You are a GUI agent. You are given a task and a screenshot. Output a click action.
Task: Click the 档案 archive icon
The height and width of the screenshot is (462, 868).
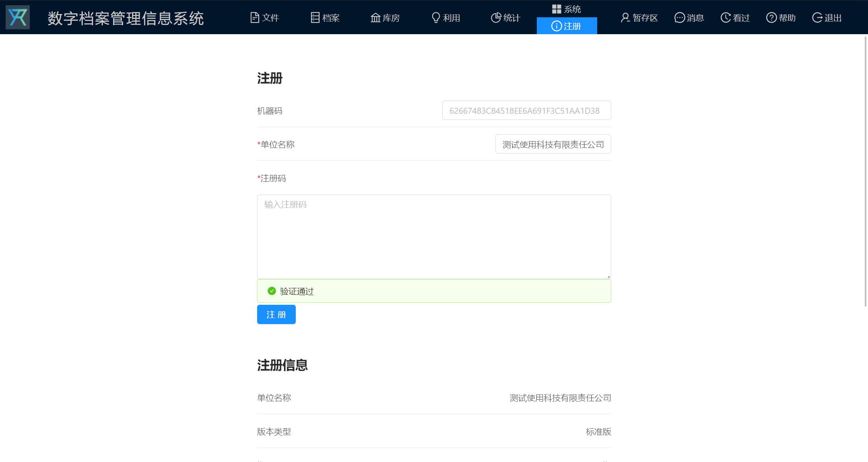pos(315,18)
